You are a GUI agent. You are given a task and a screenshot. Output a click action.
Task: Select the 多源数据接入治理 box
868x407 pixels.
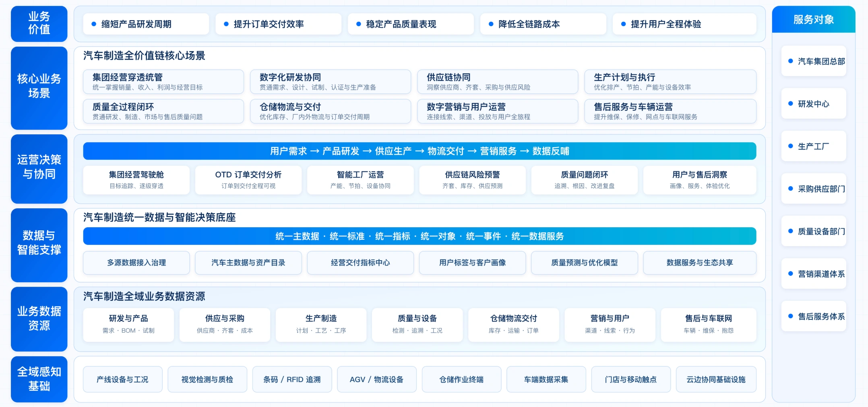click(x=136, y=263)
